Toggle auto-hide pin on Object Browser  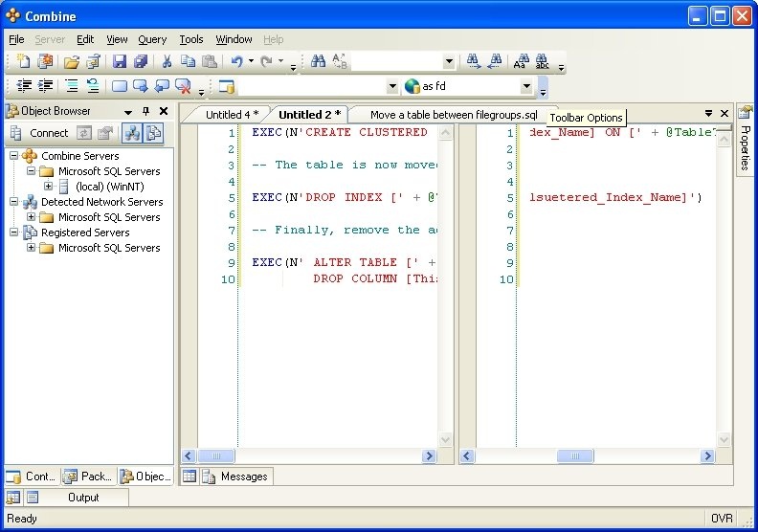[x=145, y=112]
